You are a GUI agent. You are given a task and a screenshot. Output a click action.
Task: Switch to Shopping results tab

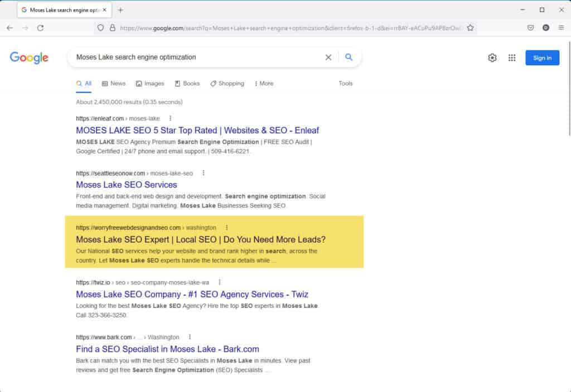[x=228, y=84]
